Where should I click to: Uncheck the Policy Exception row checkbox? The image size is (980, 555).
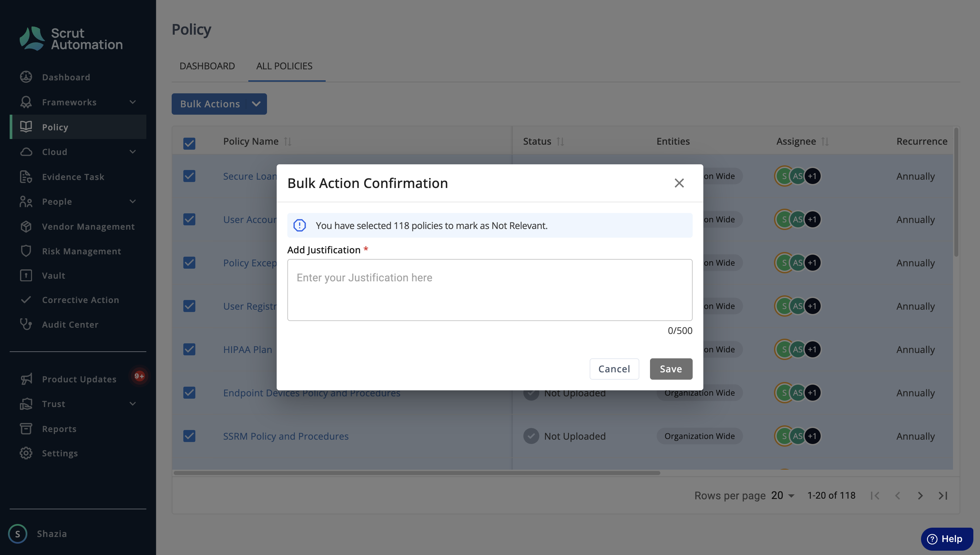[189, 262]
